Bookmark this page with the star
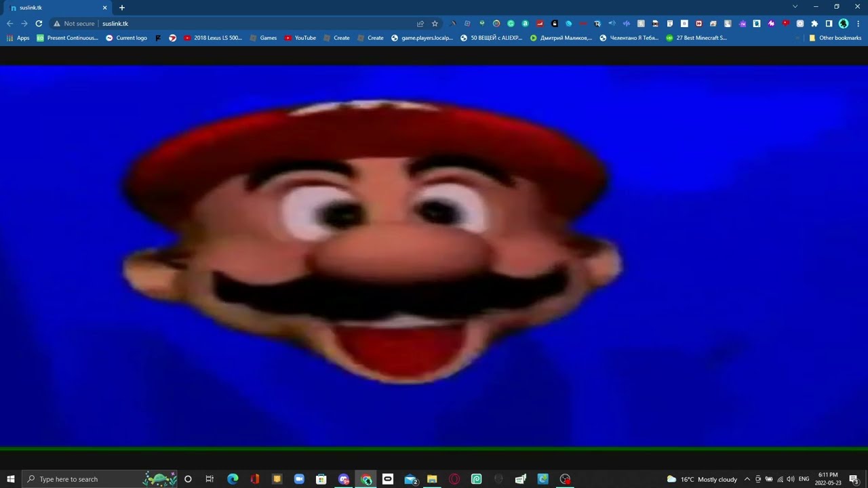The image size is (868, 488). pyautogui.click(x=435, y=23)
